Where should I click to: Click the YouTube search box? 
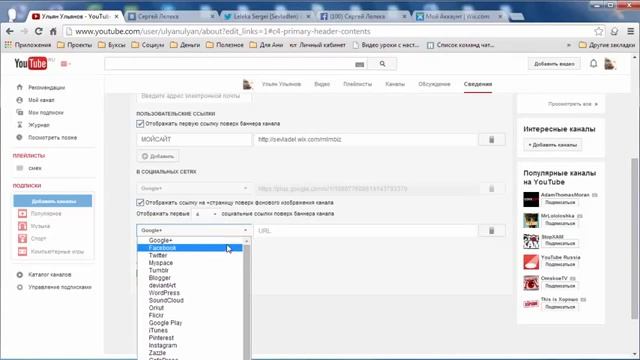click(x=236, y=64)
